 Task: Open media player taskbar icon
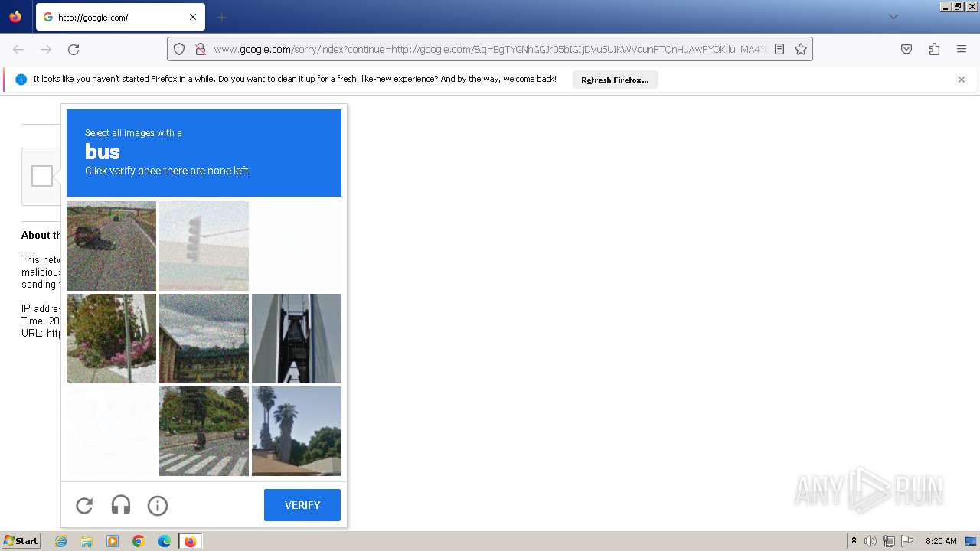coord(113,541)
